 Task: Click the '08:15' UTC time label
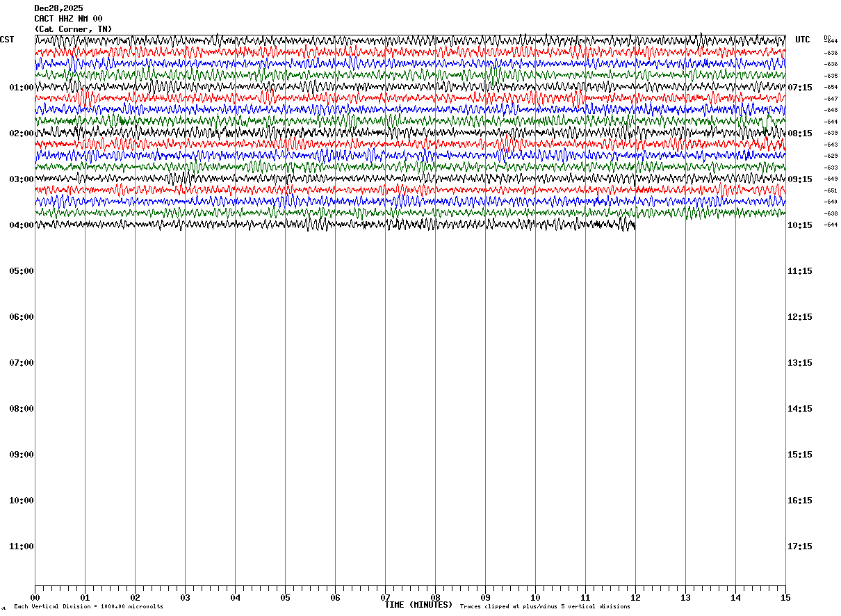pos(801,133)
